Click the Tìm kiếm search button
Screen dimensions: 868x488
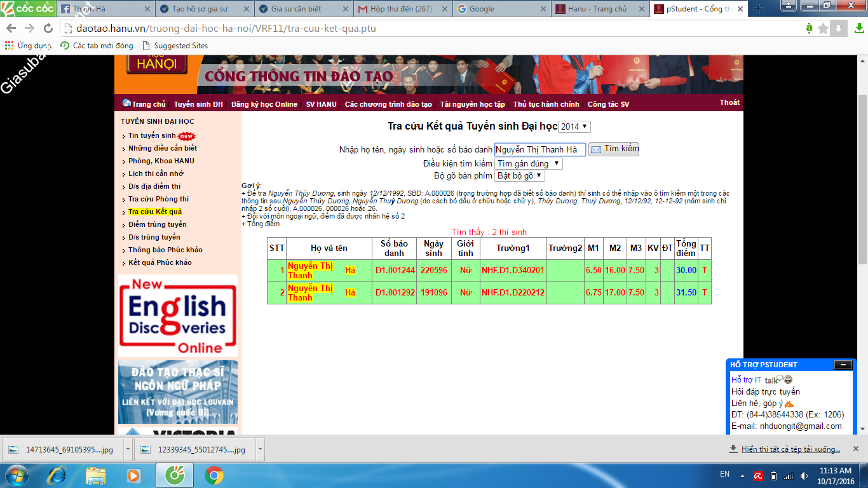[614, 149]
